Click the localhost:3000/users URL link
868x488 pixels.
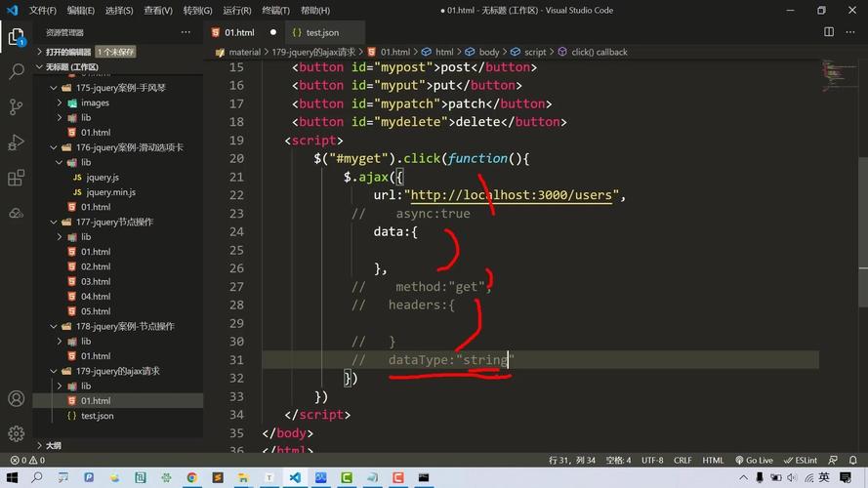click(x=511, y=195)
